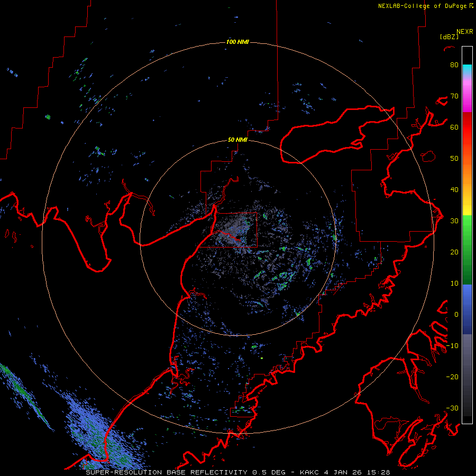Click the [dBZ] unit label
Viewport: 476px width, 476px height.
tap(450, 37)
